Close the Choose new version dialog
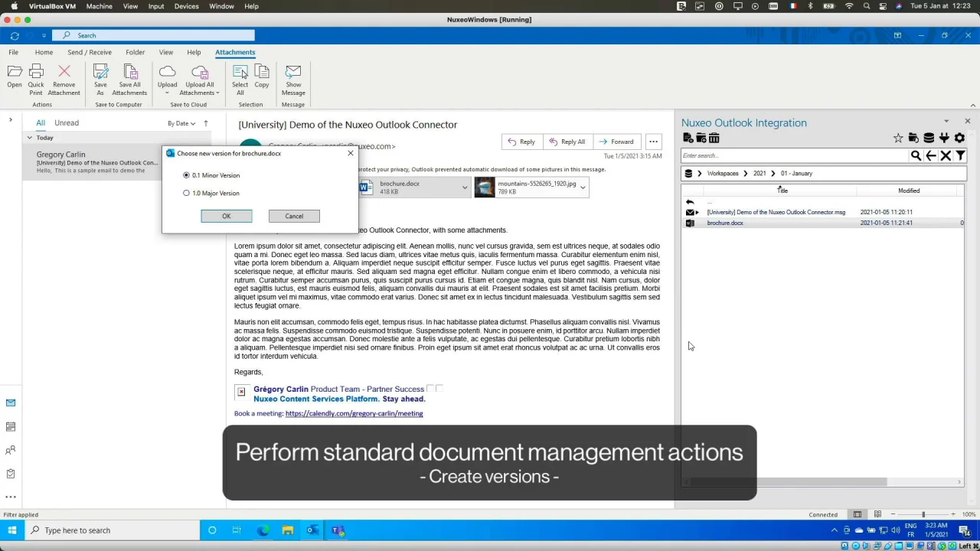Screen dimensions: 980x551 click(x=351, y=153)
